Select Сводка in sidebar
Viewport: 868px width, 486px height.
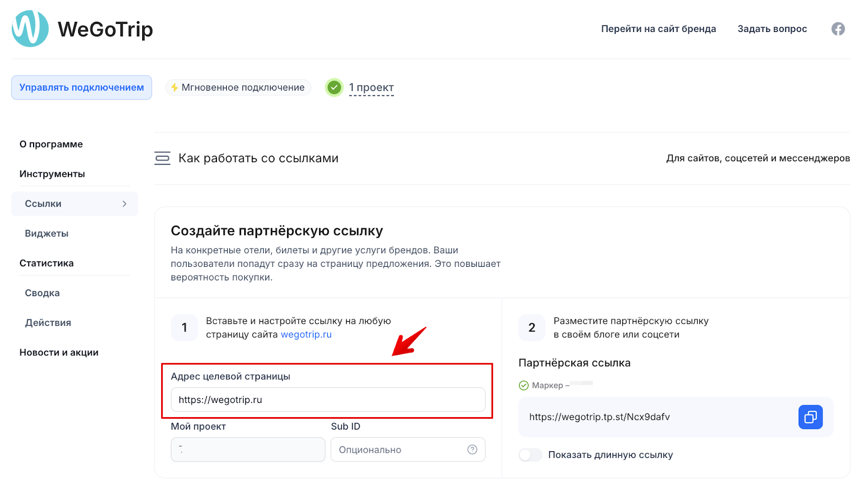[42, 293]
